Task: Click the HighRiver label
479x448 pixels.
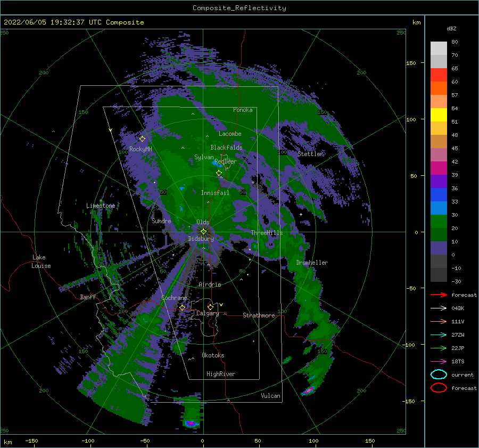Action: point(221,374)
